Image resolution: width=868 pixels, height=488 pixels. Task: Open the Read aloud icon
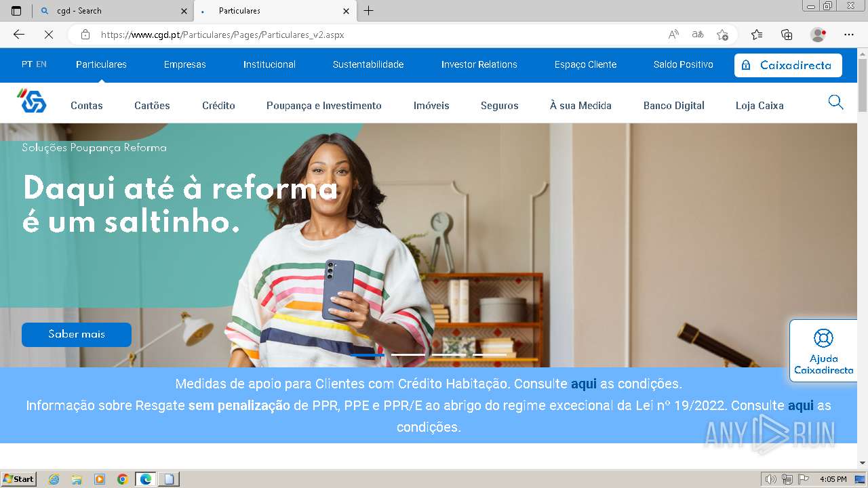pyautogui.click(x=673, y=35)
